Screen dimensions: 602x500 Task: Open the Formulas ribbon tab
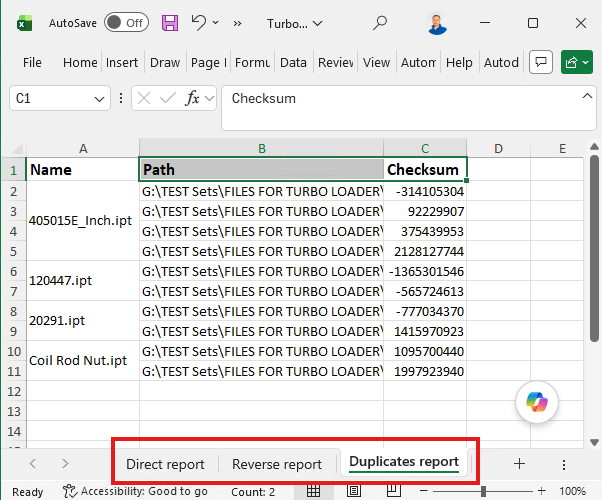tap(252, 62)
